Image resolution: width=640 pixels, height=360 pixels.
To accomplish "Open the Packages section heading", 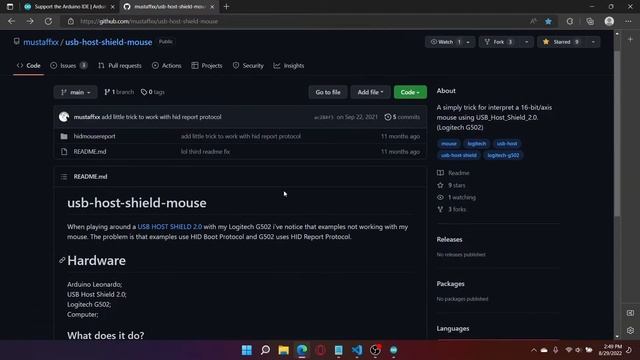I will (451, 284).
